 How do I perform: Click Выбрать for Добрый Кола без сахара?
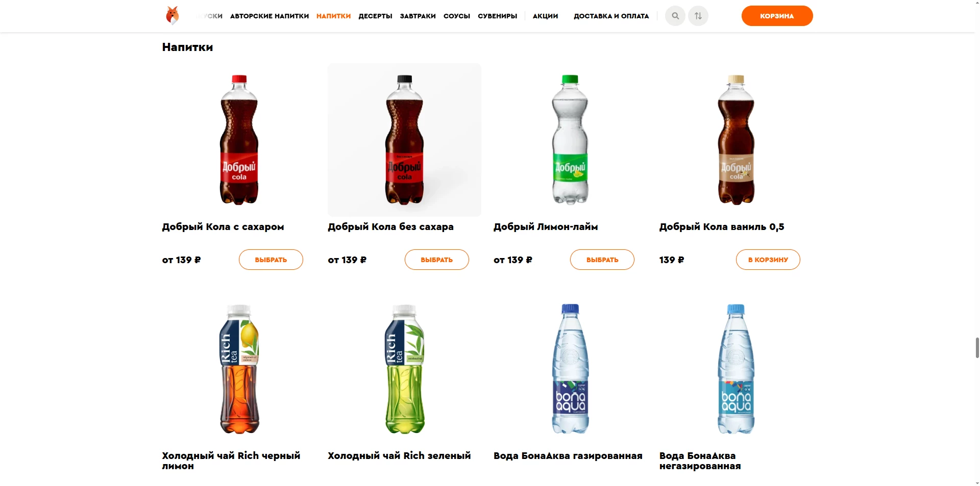(x=436, y=260)
